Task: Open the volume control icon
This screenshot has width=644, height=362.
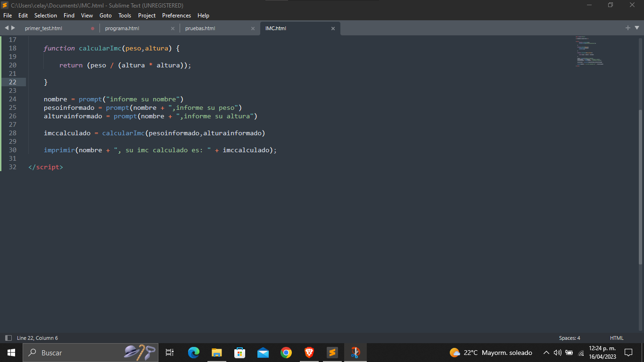Action: pyautogui.click(x=557, y=353)
